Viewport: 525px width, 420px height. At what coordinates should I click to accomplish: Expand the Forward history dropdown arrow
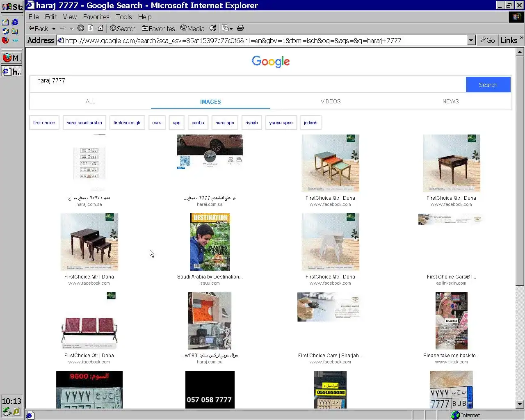tap(71, 29)
